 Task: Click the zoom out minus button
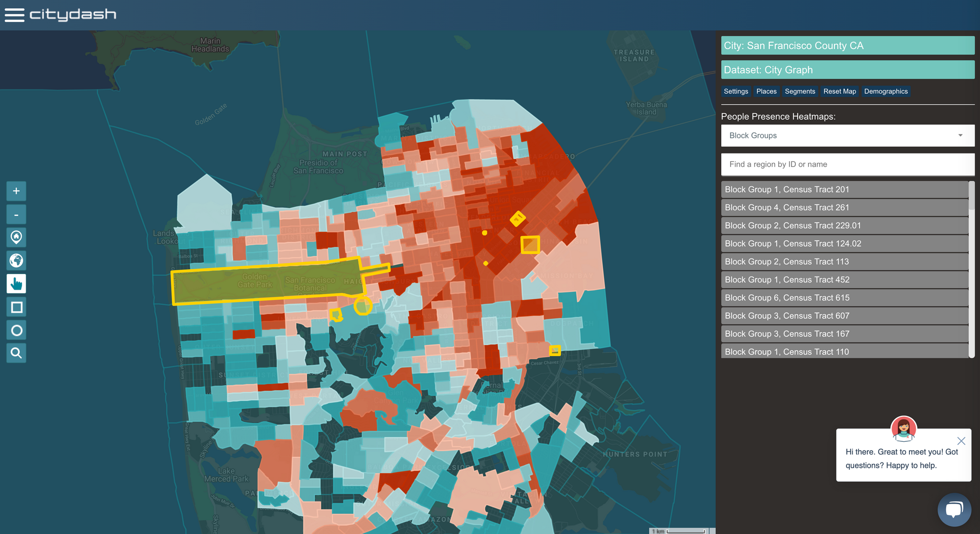[16, 215]
